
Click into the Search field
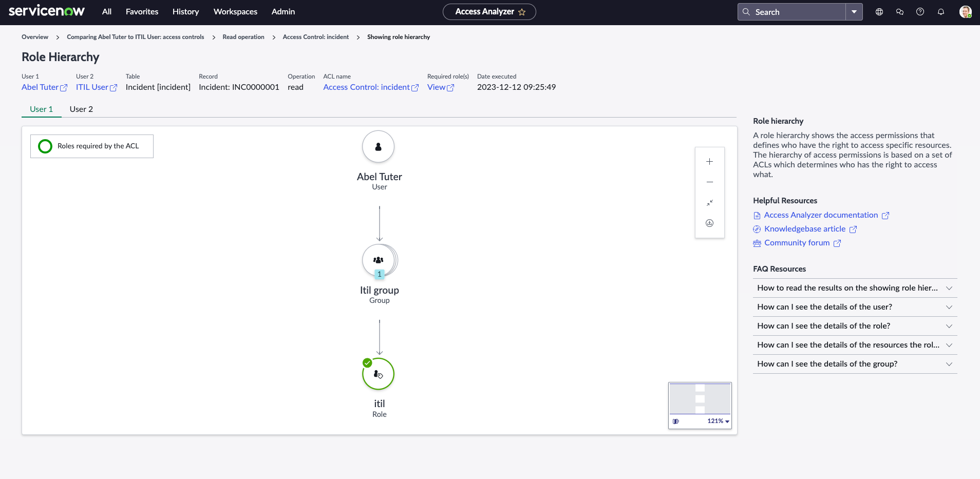[x=791, y=12]
